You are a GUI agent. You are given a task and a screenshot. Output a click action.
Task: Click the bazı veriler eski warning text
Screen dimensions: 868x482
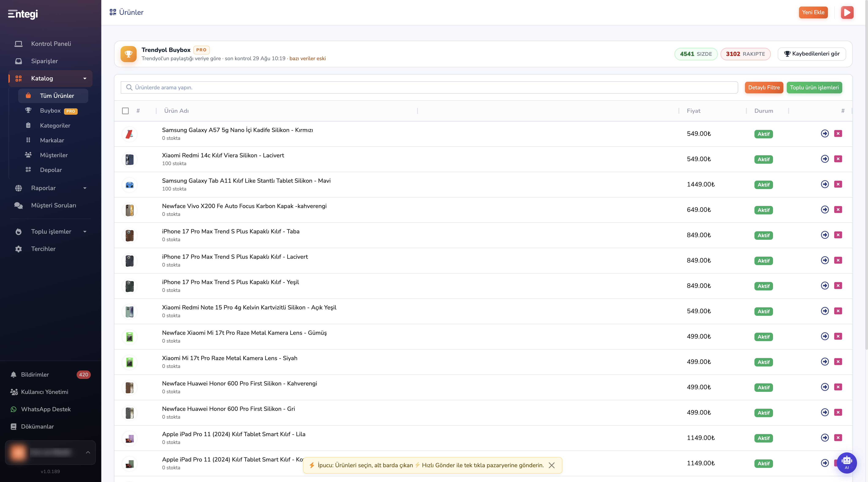(x=307, y=58)
